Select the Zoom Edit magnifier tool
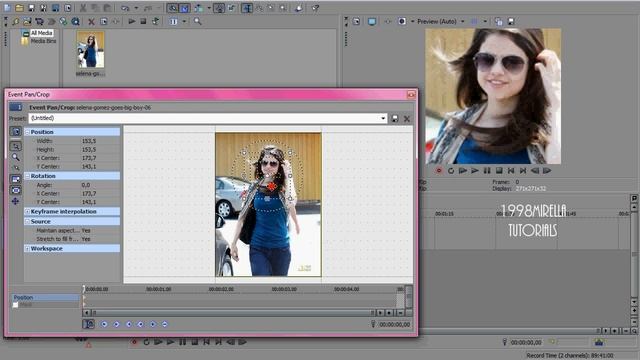The image size is (640, 360). tap(16, 157)
